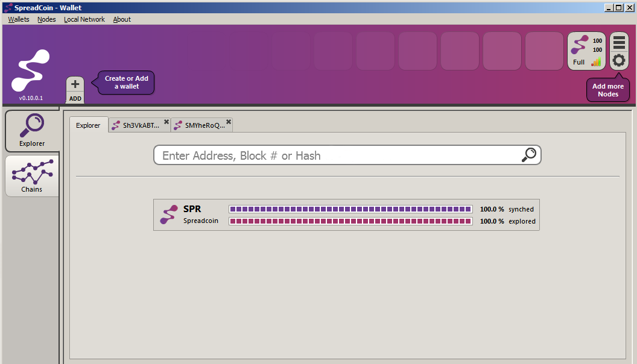Image resolution: width=637 pixels, height=364 pixels.
Task: Open the Wallets menu
Action: click(19, 19)
